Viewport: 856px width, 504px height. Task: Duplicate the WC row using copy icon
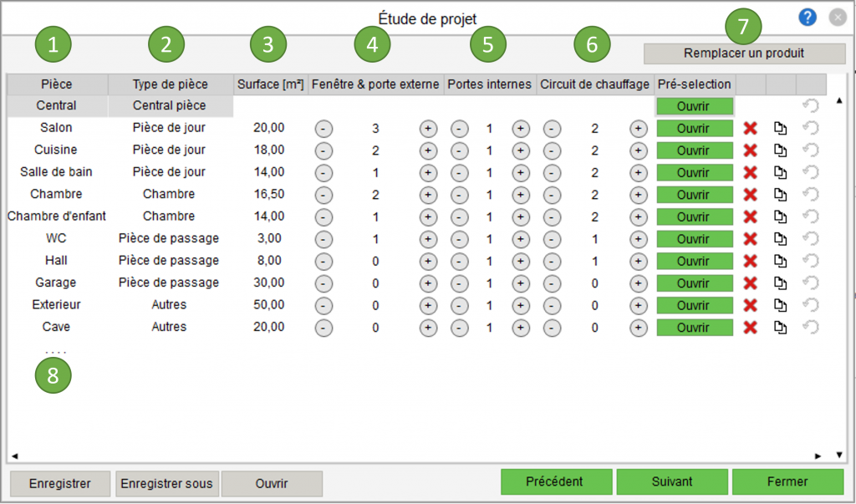780,239
